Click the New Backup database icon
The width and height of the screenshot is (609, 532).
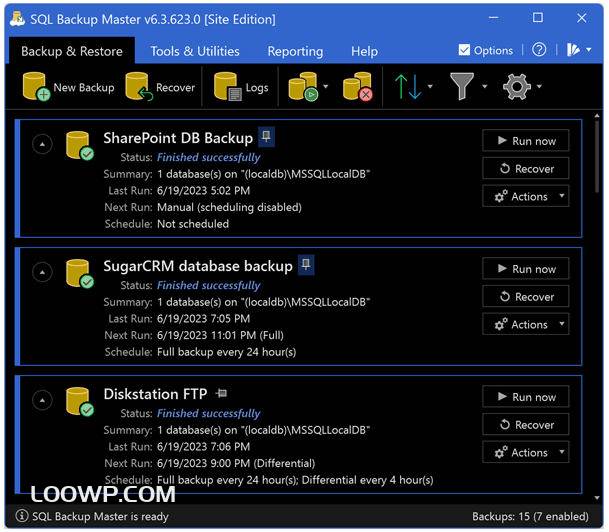(36, 87)
